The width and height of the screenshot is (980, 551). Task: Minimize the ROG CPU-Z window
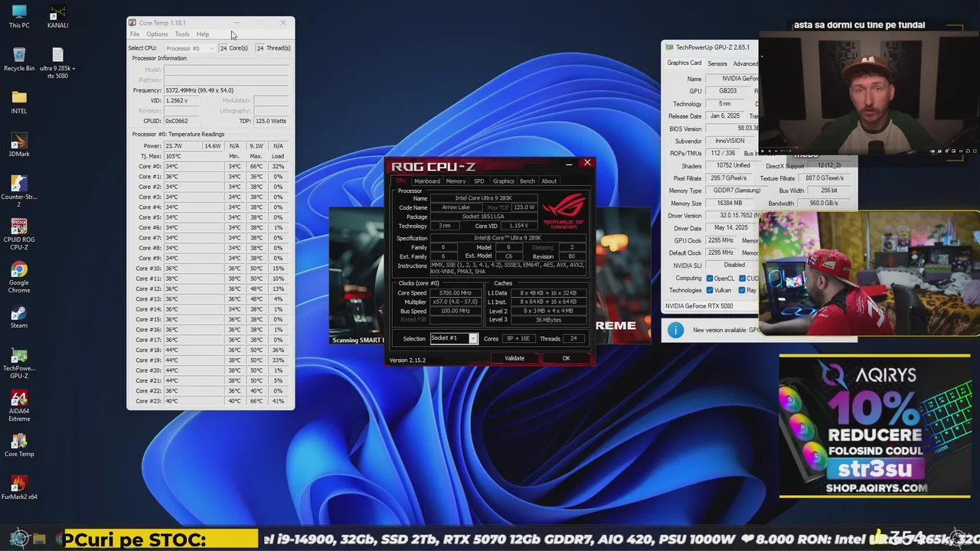coord(569,164)
